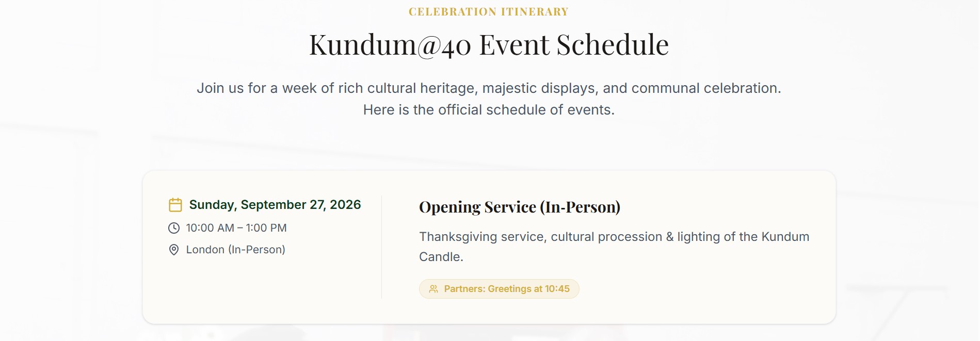The width and height of the screenshot is (980, 341).
Task: Click the clock icon next to event time
Action: coord(174,228)
